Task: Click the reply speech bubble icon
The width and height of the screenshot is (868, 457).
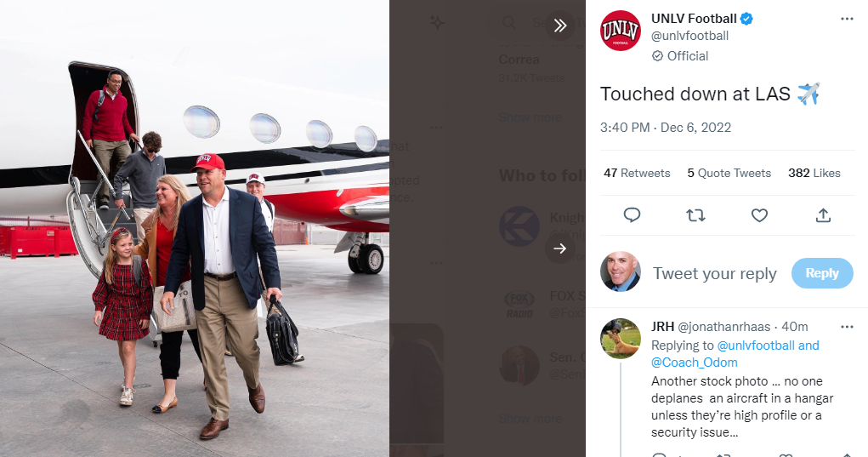Action: [x=632, y=215]
